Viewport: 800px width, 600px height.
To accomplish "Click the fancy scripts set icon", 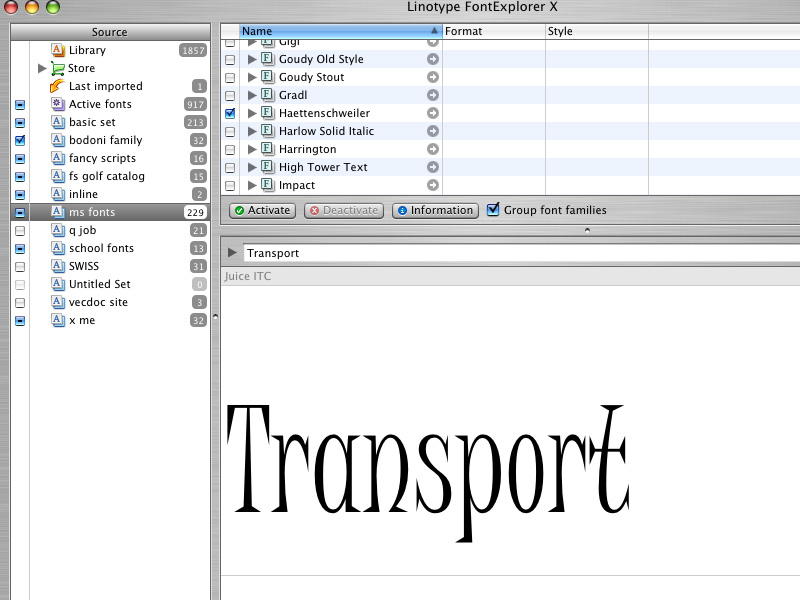I will pos(58,158).
